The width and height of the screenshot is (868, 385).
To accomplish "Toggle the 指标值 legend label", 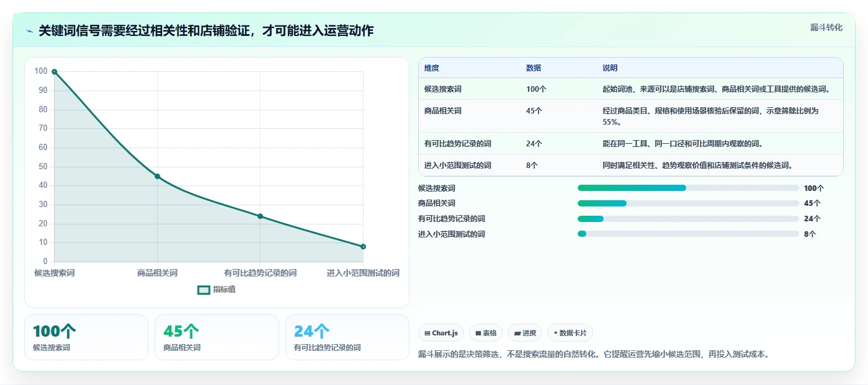I will click(224, 290).
